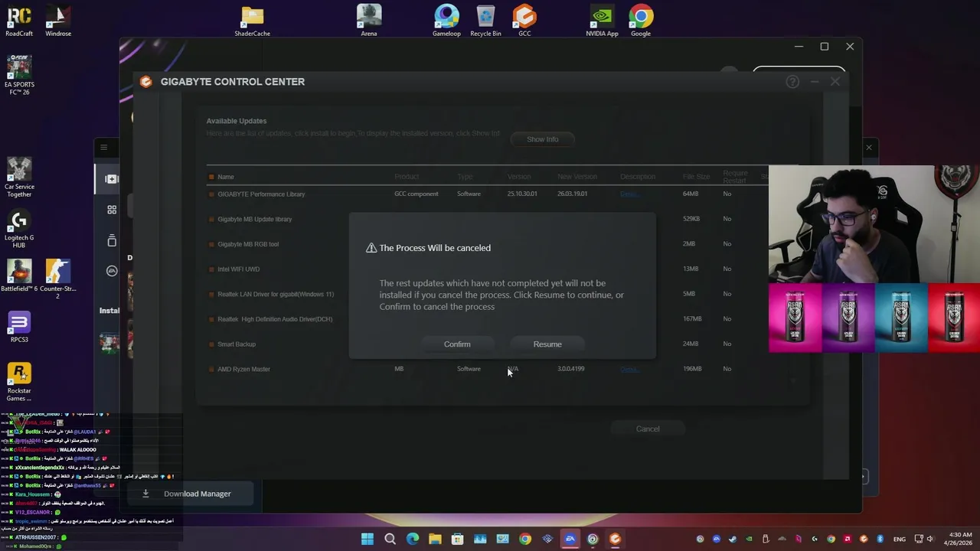Screen dimensions: 980x551
Task: Open File Explorer from the taskbar
Action: 435,539
